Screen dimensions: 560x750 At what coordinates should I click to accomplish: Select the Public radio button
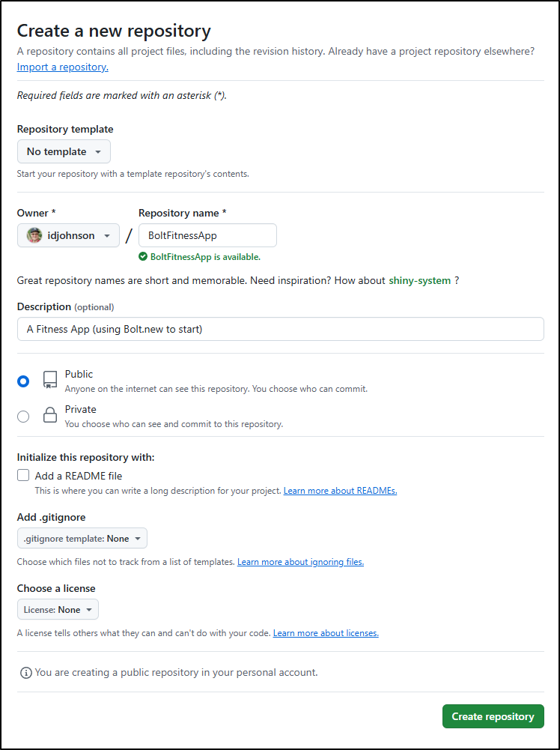[x=23, y=381]
